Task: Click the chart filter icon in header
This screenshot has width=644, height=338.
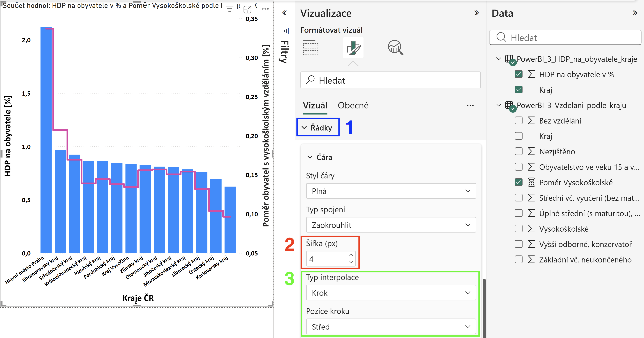Action: click(230, 8)
